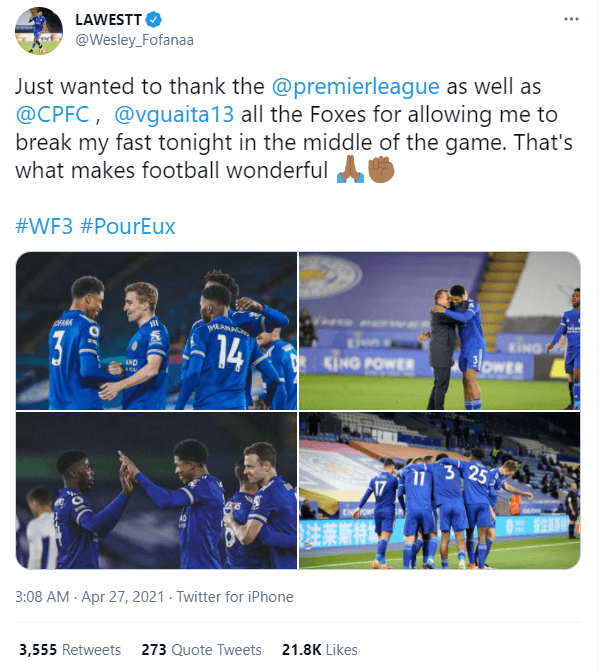View the 3,555 Retweets list
The image size is (602, 672).
pyautogui.click(x=69, y=649)
